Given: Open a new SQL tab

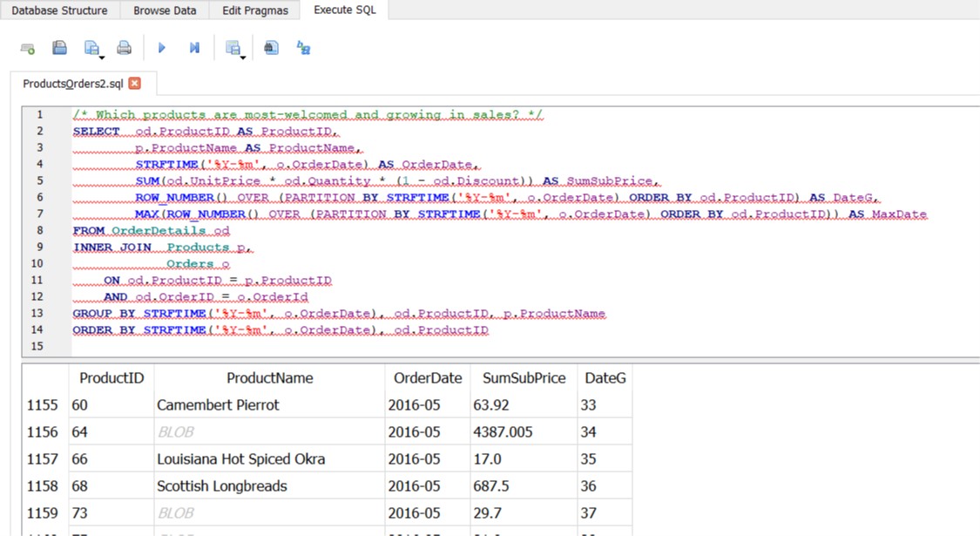Looking at the screenshot, I should click(x=26, y=47).
